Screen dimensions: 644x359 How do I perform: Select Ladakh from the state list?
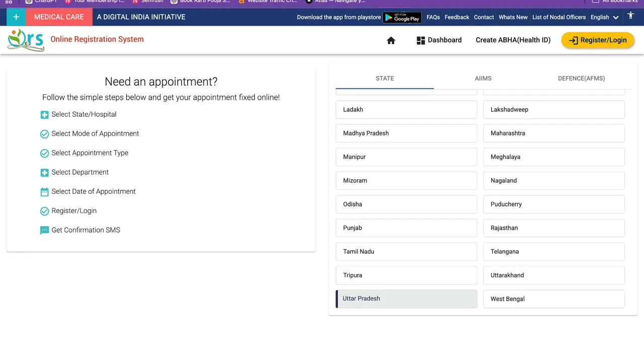click(x=407, y=110)
